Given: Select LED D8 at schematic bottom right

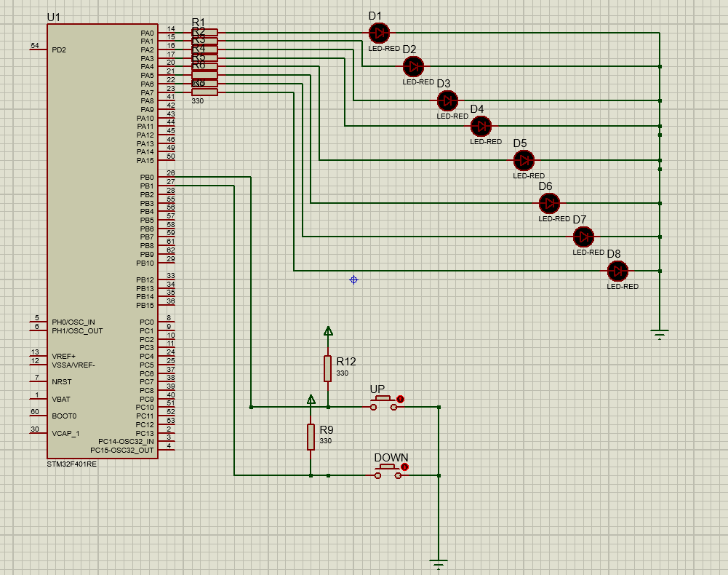Looking at the screenshot, I should (x=617, y=271).
